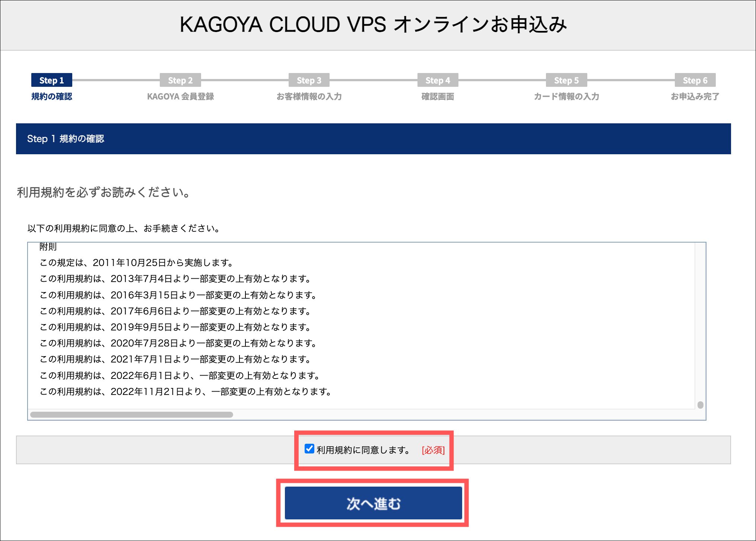Click the vertical scrollbar thumb of terms box

700,405
